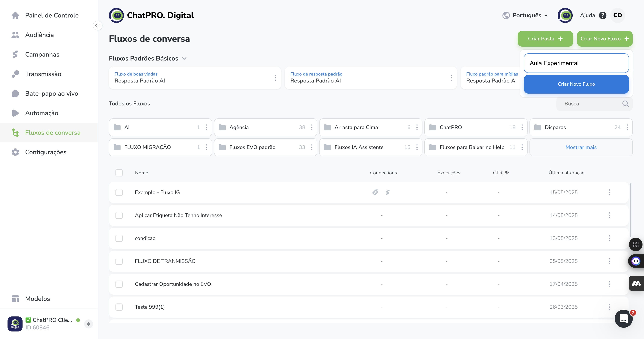
Task: Open the Ajuda help question-mark icon
Action: [x=603, y=16]
